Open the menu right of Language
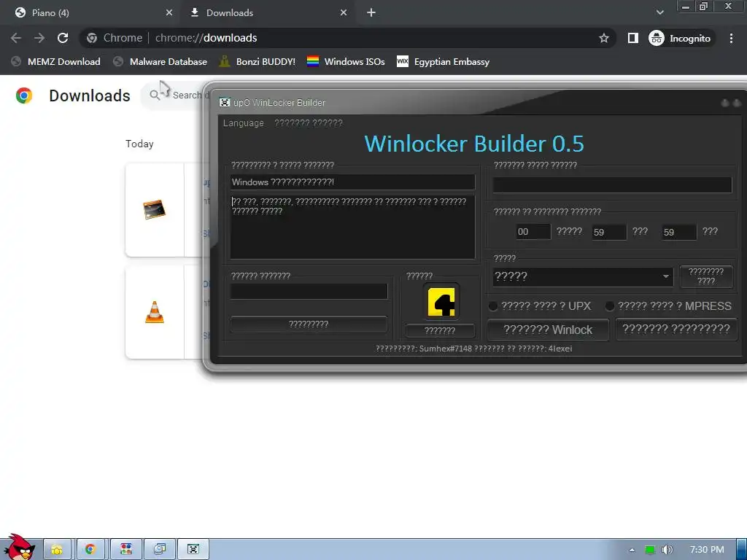This screenshot has width=747, height=560. (x=309, y=123)
